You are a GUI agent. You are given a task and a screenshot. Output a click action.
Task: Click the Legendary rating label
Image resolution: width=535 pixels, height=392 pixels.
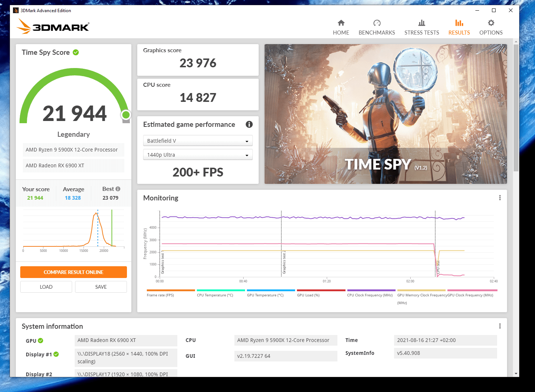click(x=74, y=134)
